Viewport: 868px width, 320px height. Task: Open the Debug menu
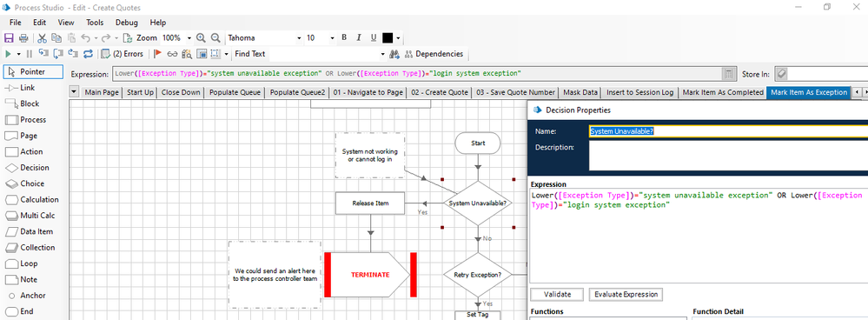click(127, 23)
